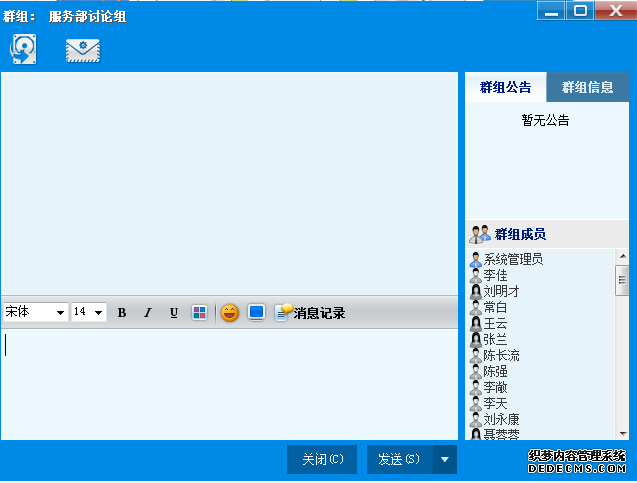Minimize the group chat window
The height and width of the screenshot is (483, 637).
551,11
